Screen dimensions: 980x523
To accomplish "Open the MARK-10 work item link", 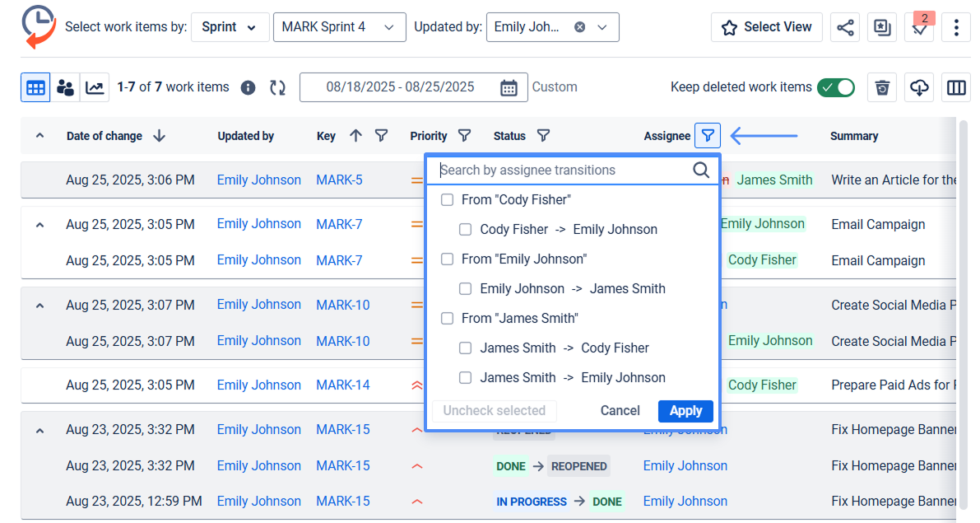I will pyautogui.click(x=343, y=304).
